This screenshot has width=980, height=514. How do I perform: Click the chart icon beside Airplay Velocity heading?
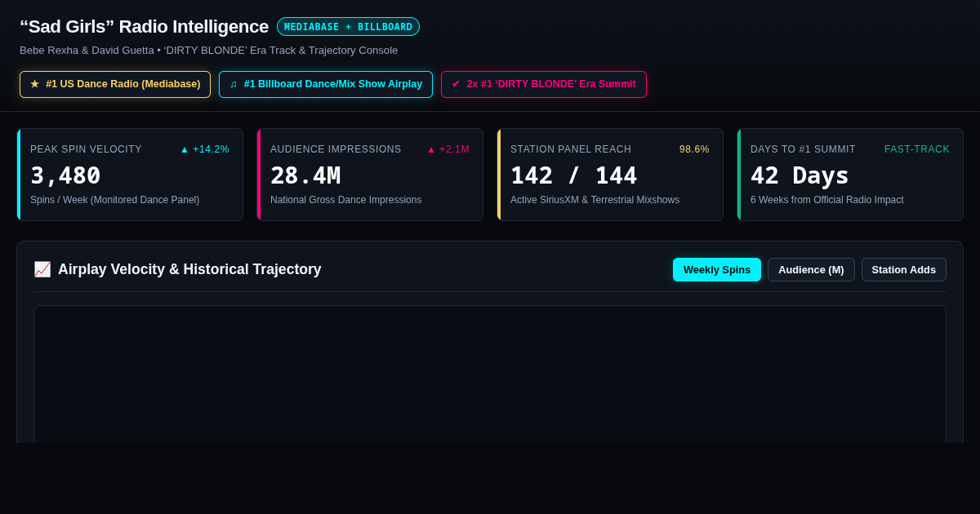pos(42,269)
